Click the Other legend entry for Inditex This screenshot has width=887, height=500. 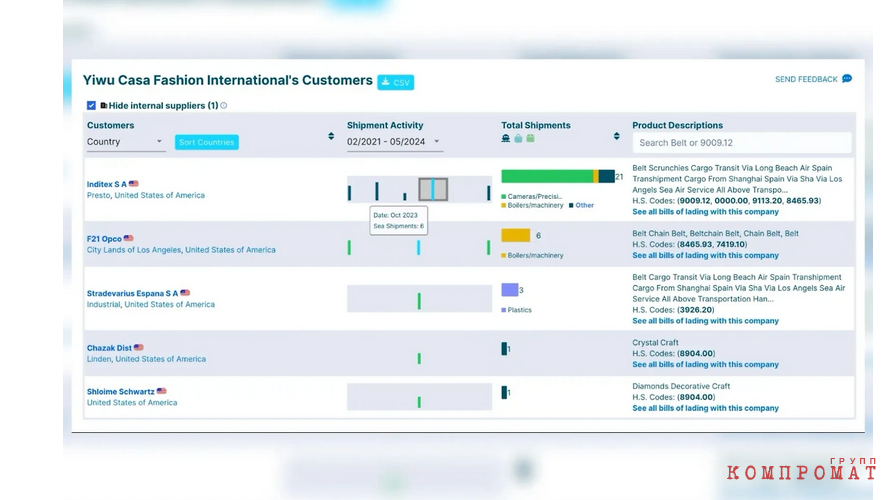point(582,205)
